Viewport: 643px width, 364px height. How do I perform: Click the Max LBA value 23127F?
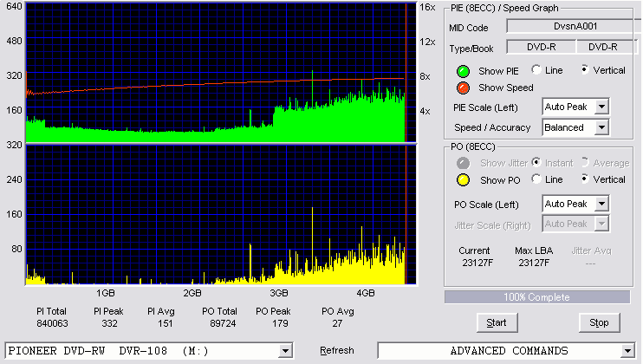pos(534,263)
